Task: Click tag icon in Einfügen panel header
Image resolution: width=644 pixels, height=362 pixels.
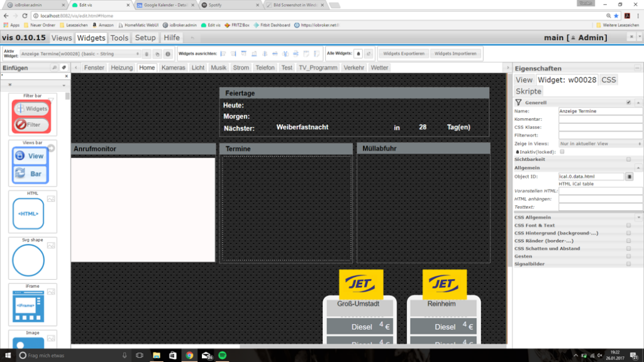Action: 64,68
